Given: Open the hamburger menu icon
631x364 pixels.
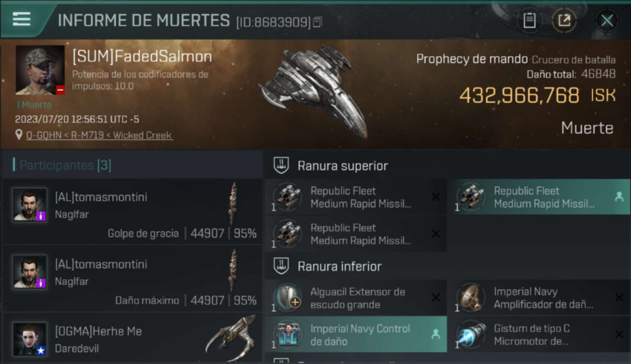Looking at the screenshot, I should 21,19.
